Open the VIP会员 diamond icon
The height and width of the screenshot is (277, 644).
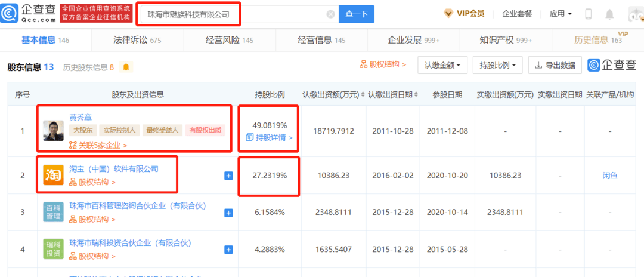(448, 14)
